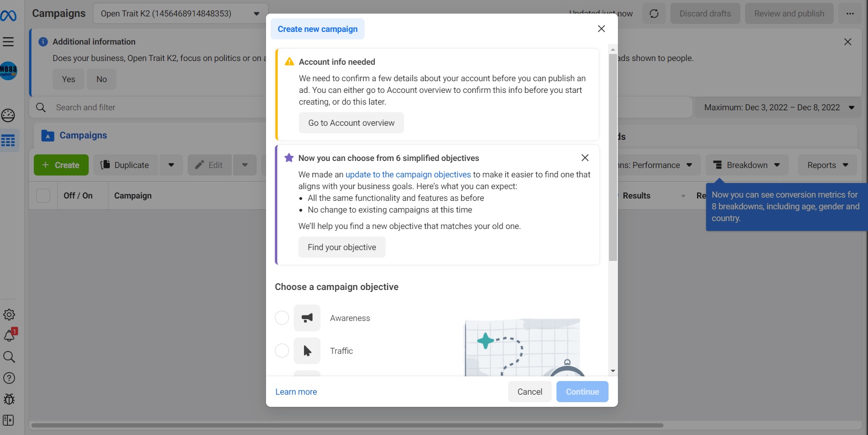Viewport: 868px width, 435px height.
Task: Open the Reports dropdown
Action: [828, 165]
